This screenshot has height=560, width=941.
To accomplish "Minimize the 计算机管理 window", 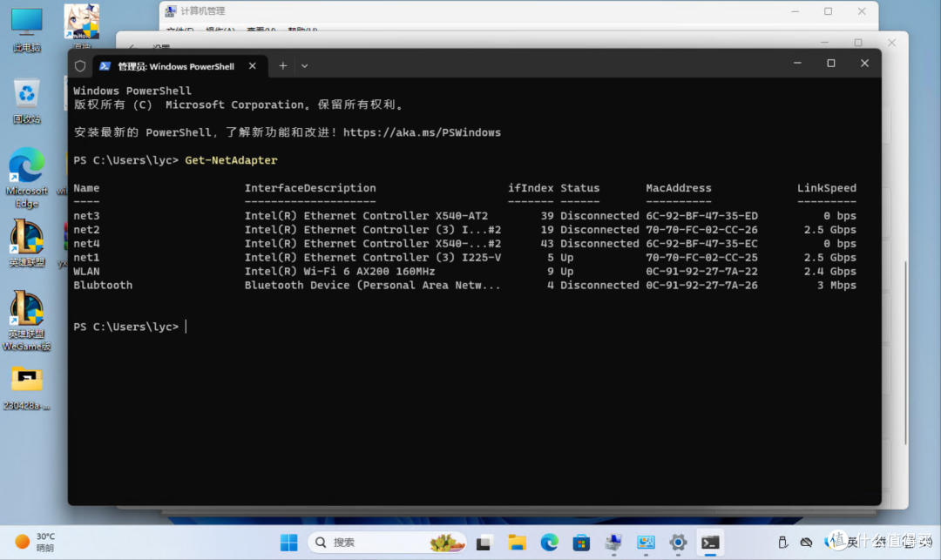I will [795, 11].
